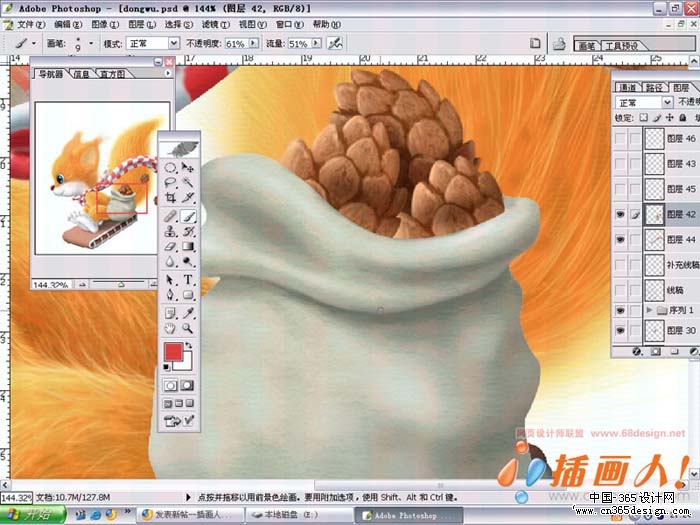Select the History Brush tool

[188, 232]
